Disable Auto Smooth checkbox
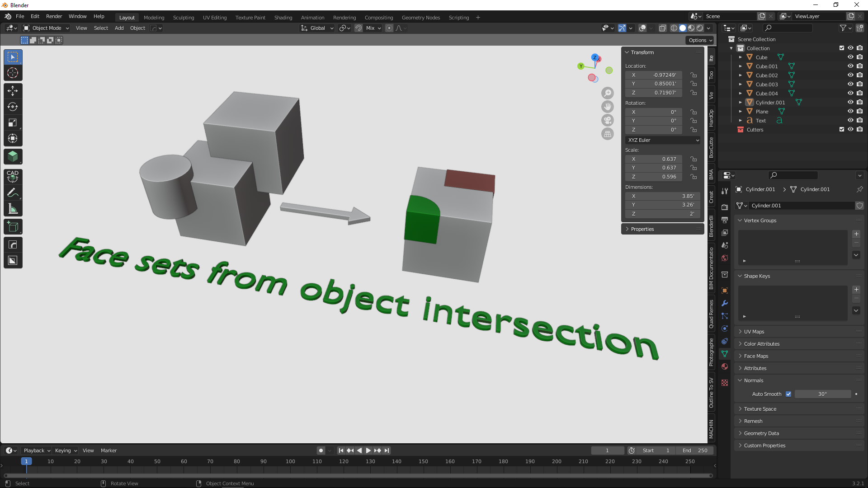The image size is (868, 488). [x=788, y=394]
